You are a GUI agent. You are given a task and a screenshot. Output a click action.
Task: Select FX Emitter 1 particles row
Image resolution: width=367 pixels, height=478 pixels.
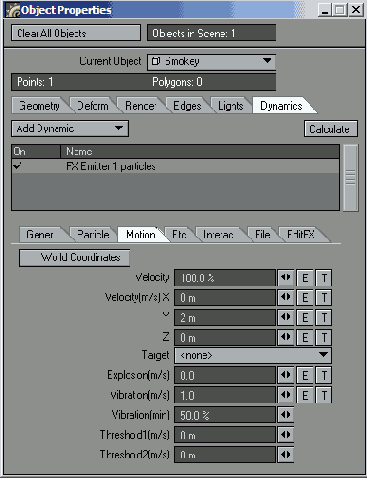(175, 166)
